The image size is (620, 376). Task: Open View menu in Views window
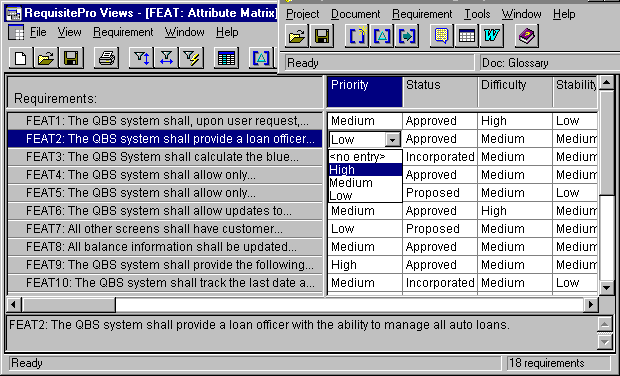[69, 32]
